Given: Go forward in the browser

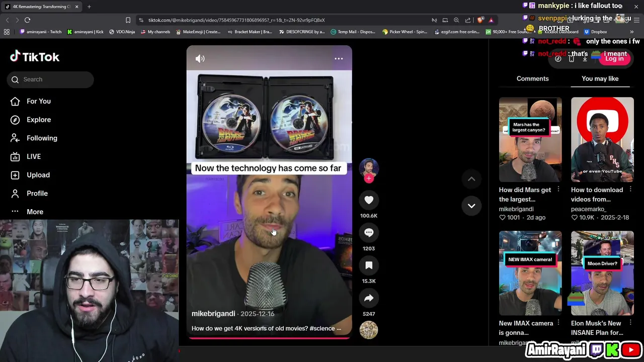Looking at the screenshot, I should click(x=17, y=20).
